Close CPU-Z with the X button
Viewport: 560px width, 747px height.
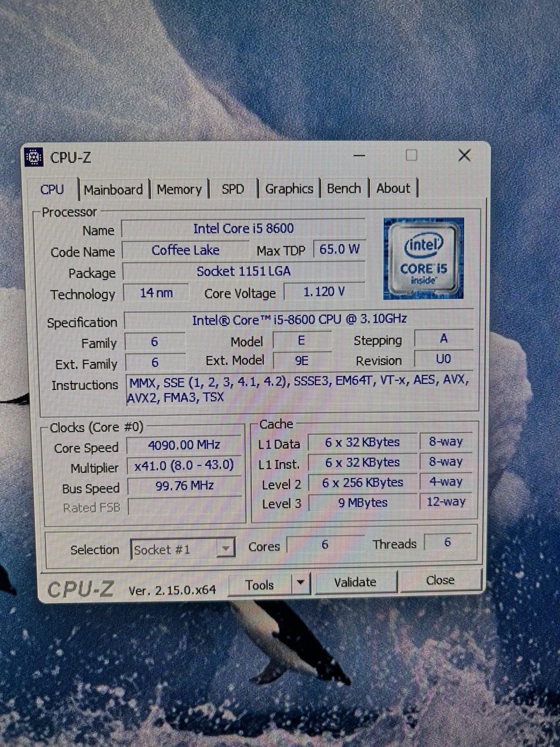(x=464, y=155)
